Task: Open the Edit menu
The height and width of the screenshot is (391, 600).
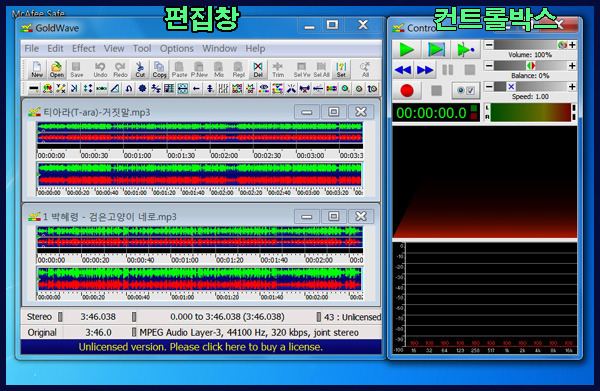Action: click(55, 49)
